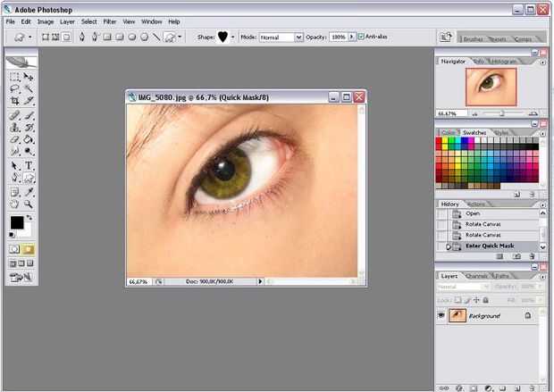Screen dimensions: 554x392
Task: Open the Navigator panel options menu
Action: [x=542, y=63]
